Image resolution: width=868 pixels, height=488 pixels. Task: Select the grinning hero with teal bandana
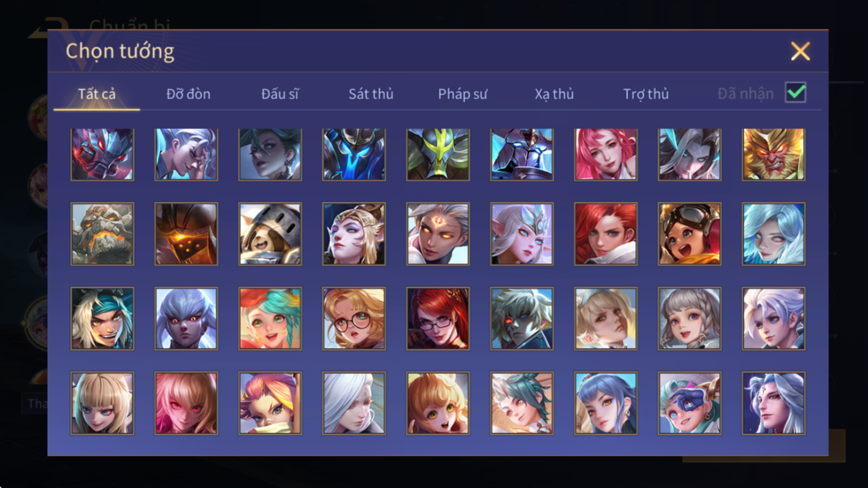click(x=102, y=318)
